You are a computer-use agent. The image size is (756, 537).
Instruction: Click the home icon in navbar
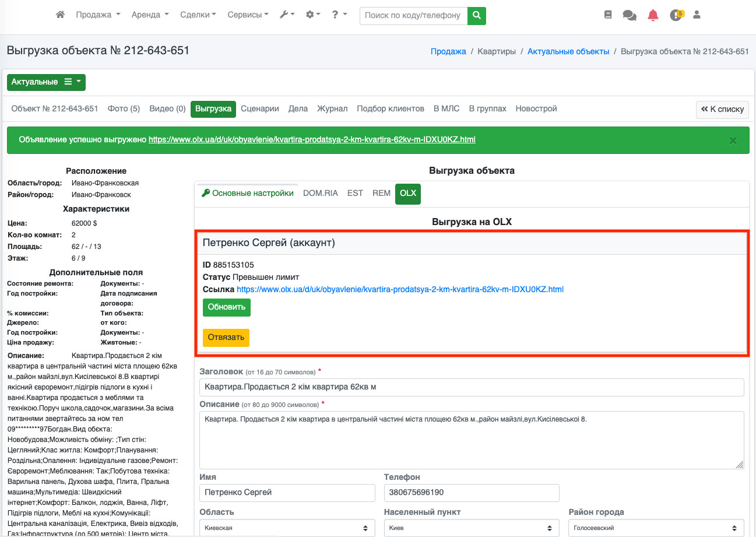coord(60,15)
